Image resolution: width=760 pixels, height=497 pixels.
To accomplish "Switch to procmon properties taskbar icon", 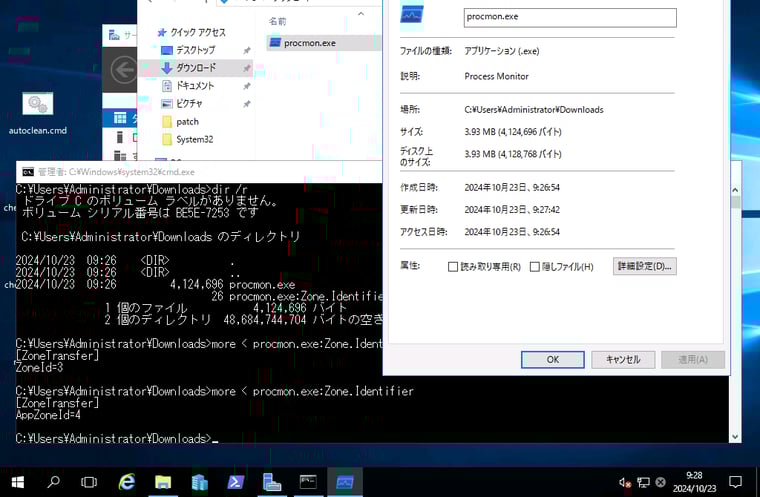I will pyautogui.click(x=345, y=482).
